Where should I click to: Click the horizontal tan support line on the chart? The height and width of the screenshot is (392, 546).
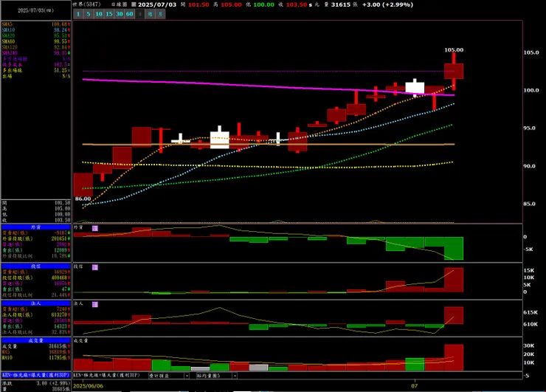pyautogui.click(x=268, y=144)
